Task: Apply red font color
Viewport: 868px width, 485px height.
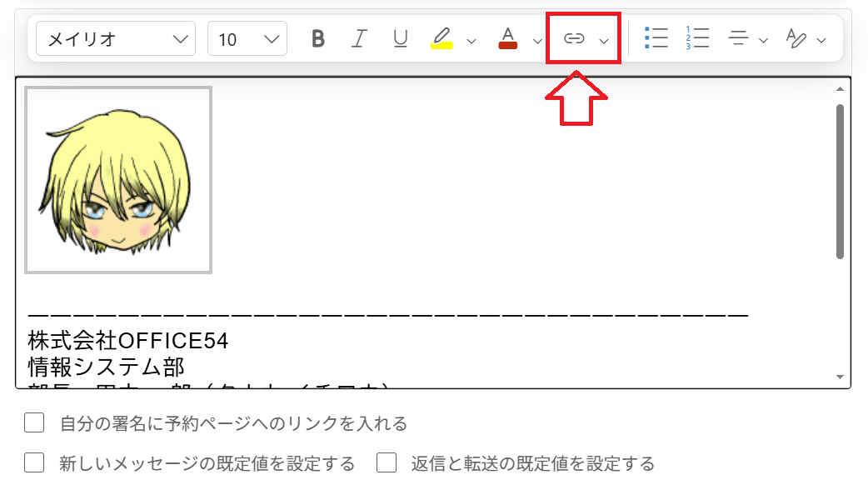Action: (507, 39)
